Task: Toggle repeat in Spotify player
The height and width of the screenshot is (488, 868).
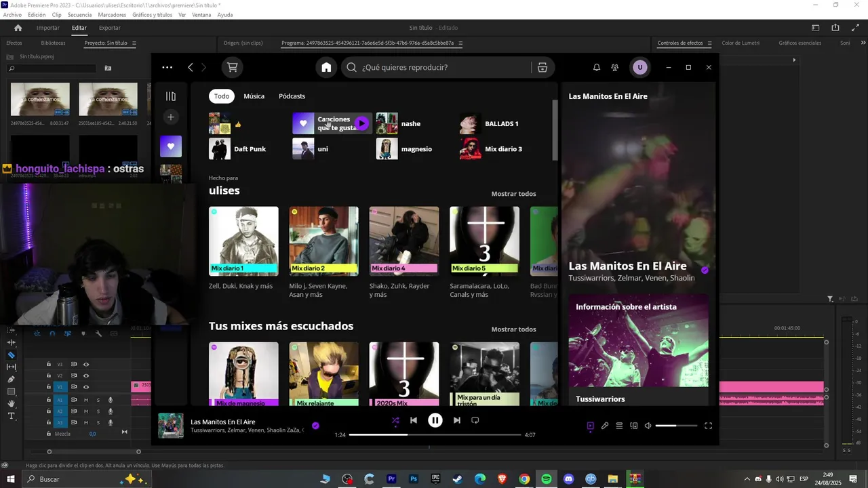Action: click(x=475, y=420)
